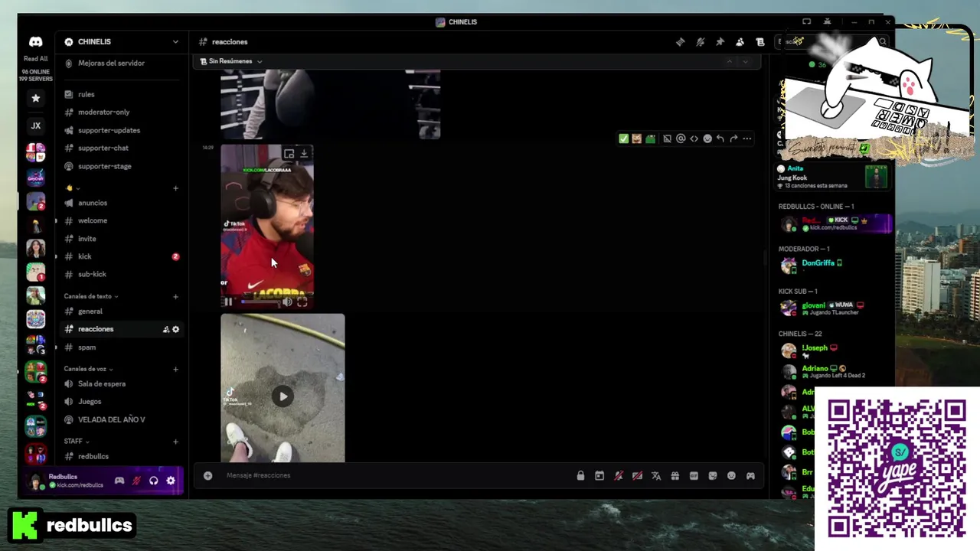The width and height of the screenshot is (980, 551).
Task: Click member DonGriffa in member list
Action: point(833,265)
